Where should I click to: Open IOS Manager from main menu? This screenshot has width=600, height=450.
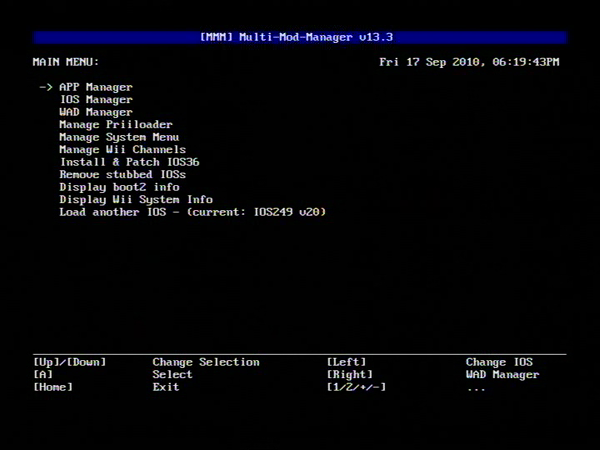(96, 100)
